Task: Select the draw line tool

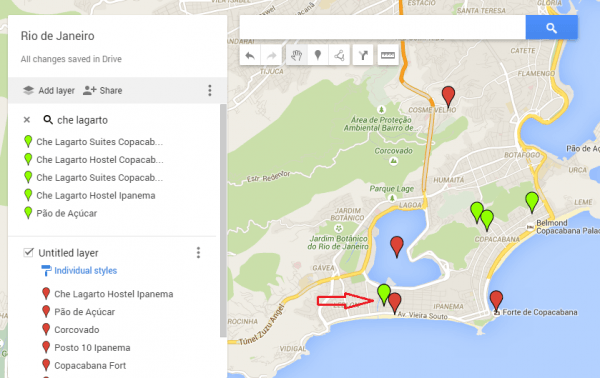Action: pyautogui.click(x=339, y=56)
